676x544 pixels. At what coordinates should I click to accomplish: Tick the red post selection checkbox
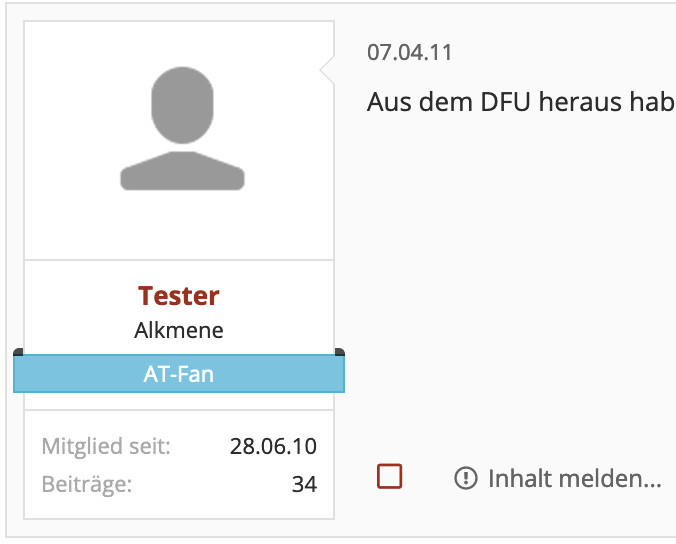tap(389, 476)
